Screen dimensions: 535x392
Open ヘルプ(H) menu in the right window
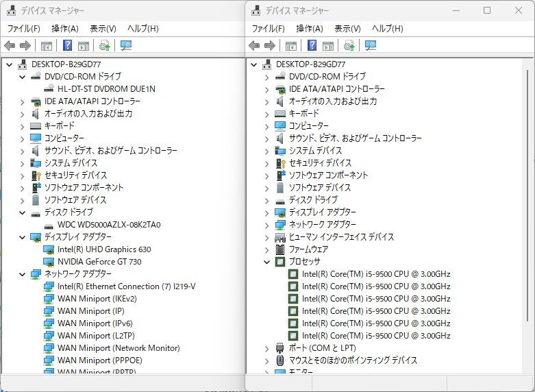(x=387, y=29)
